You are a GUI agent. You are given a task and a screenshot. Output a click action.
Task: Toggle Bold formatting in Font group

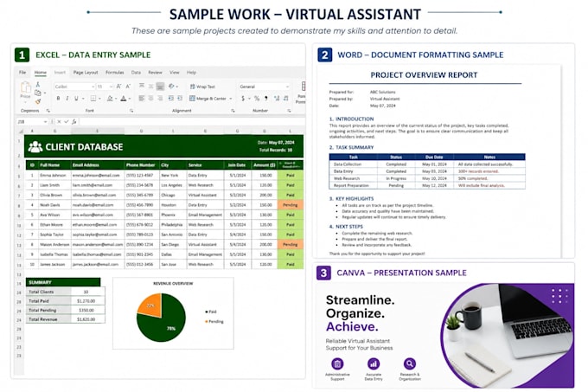click(58, 99)
